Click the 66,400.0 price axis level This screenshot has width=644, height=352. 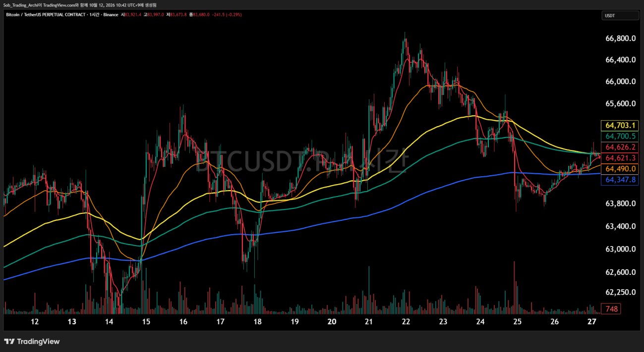(x=621, y=60)
